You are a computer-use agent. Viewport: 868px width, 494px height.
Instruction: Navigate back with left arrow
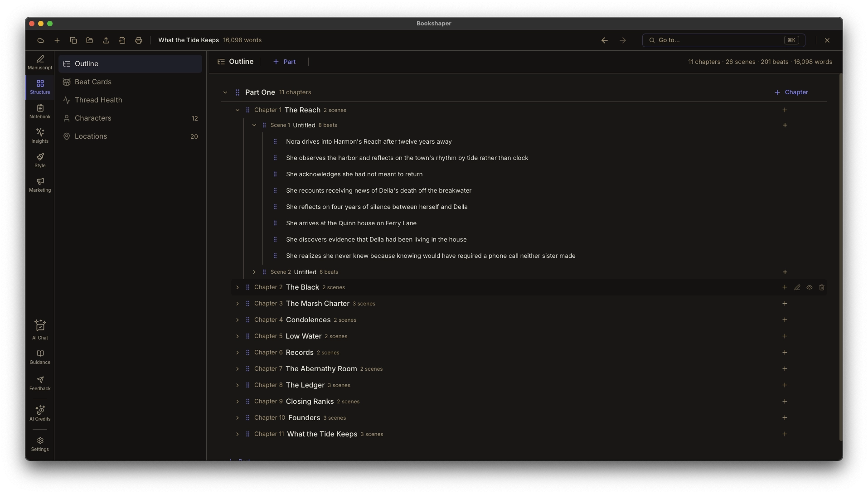605,40
